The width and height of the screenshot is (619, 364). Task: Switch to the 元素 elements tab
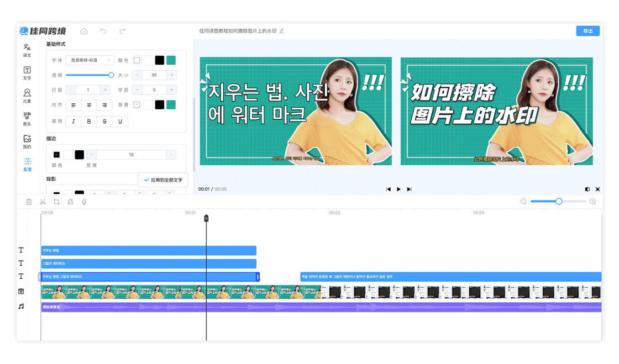click(27, 96)
